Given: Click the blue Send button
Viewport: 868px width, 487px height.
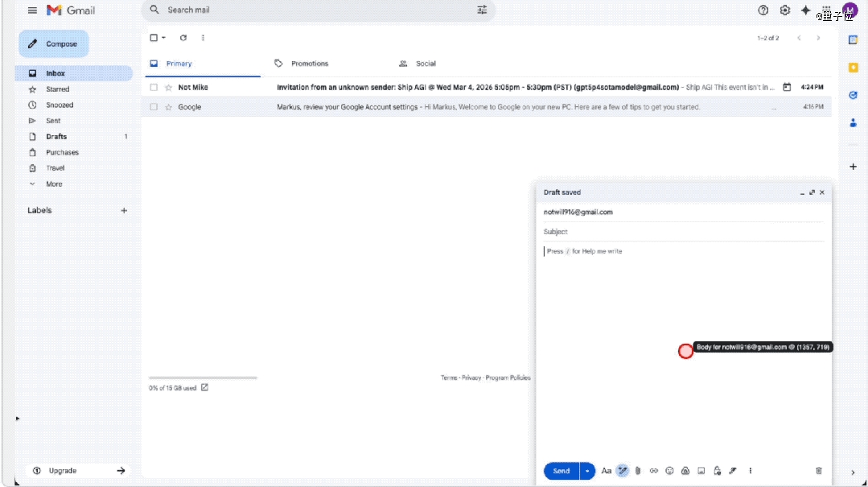Looking at the screenshot, I should 562,471.
